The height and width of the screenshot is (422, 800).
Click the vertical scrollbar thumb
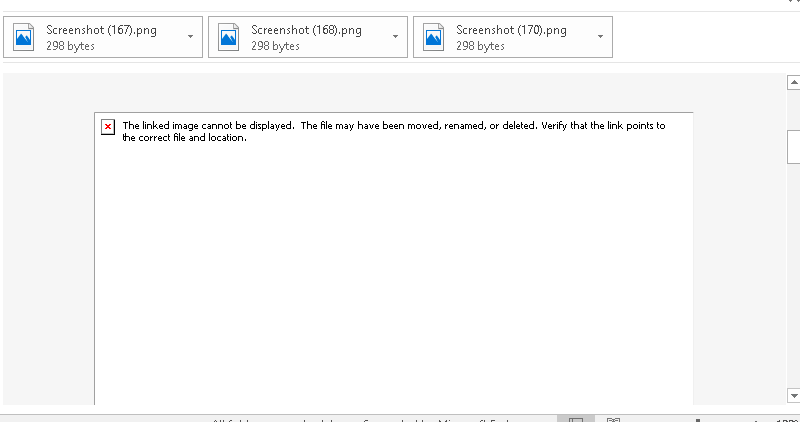tap(794, 147)
